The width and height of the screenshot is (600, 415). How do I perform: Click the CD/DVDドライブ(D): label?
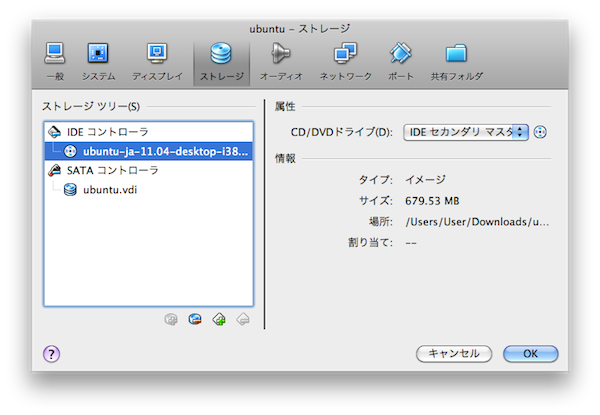[342, 132]
